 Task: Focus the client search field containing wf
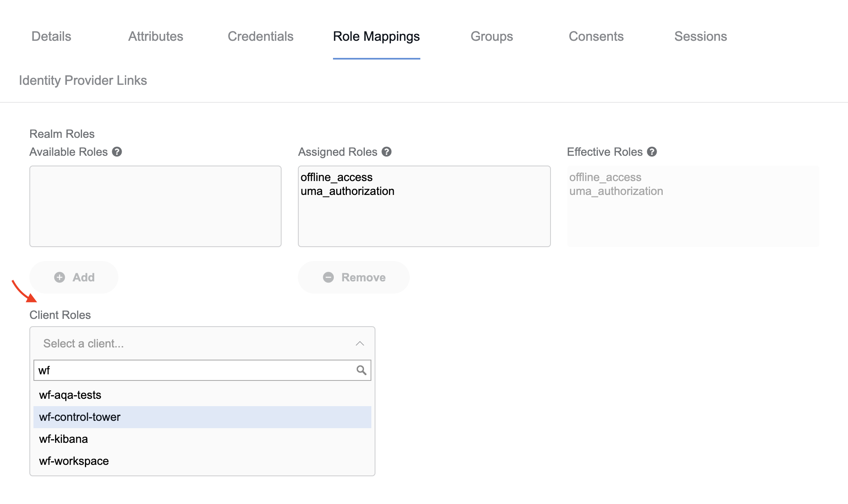pyautogui.click(x=202, y=370)
